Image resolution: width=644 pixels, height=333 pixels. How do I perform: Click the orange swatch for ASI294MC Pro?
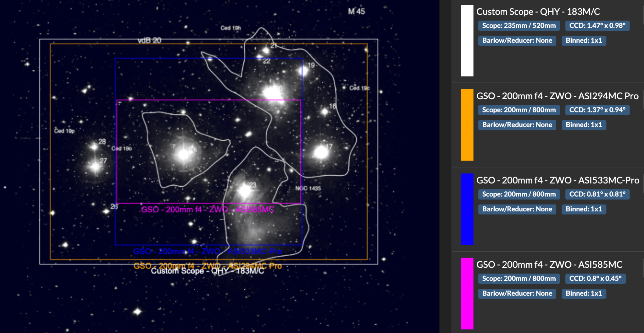467,125
